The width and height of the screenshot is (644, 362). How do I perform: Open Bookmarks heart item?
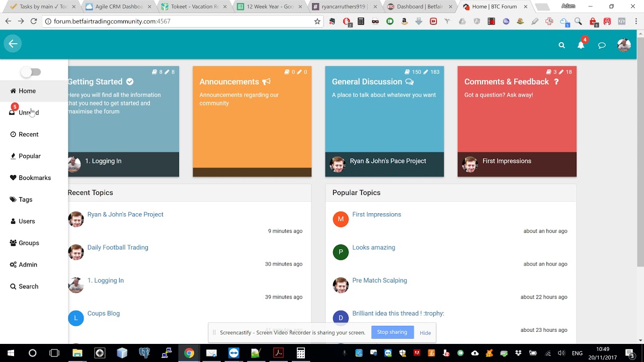pyautogui.click(x=34, y=178)
